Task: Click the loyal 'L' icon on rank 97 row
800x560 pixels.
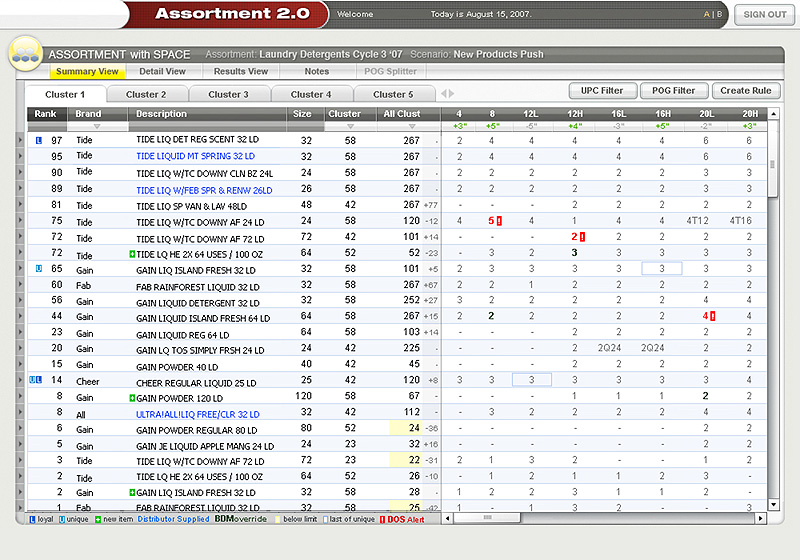Action: point(39,140)
